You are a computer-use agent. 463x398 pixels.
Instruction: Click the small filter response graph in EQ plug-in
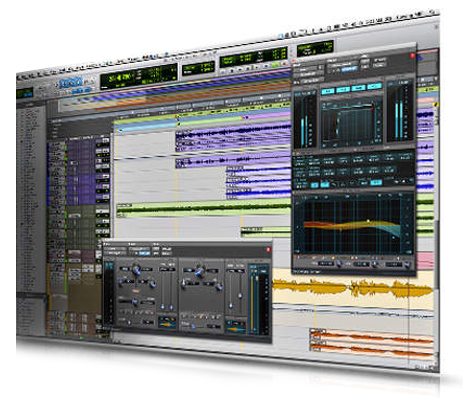(352, 122)
